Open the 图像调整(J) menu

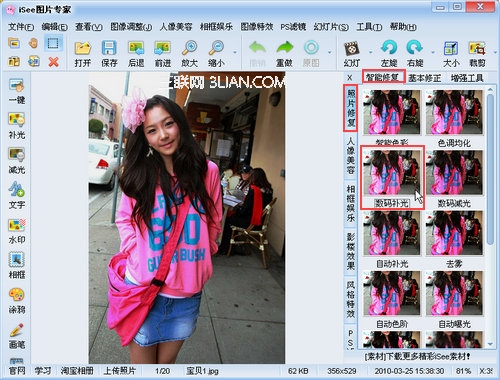click(x=131, y=27)
